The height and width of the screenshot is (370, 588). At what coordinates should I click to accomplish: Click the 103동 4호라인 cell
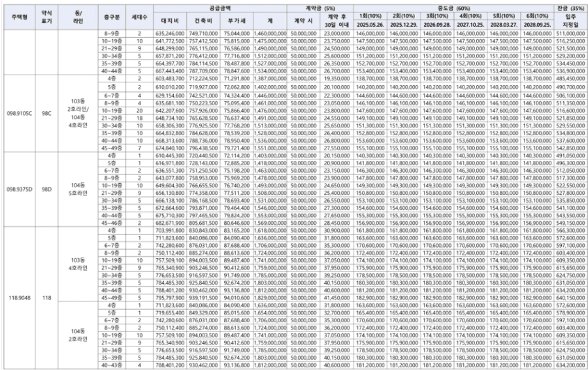click(x=78, y=264)
